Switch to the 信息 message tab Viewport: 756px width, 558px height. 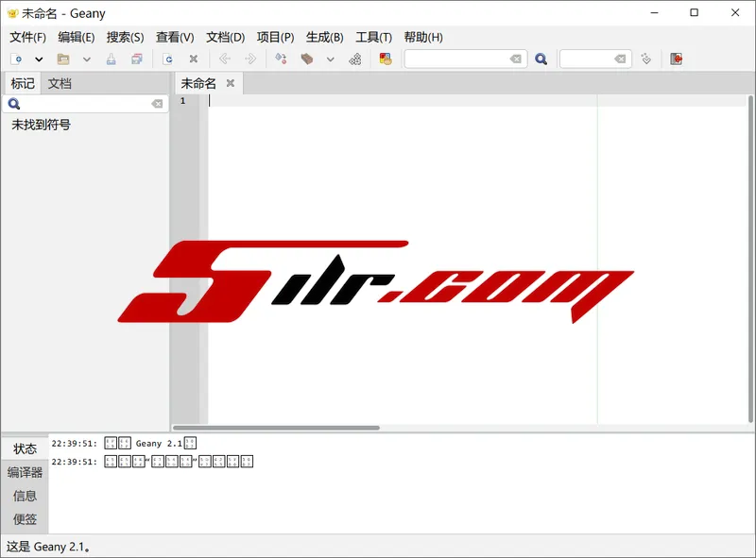(x=26, y=496)
